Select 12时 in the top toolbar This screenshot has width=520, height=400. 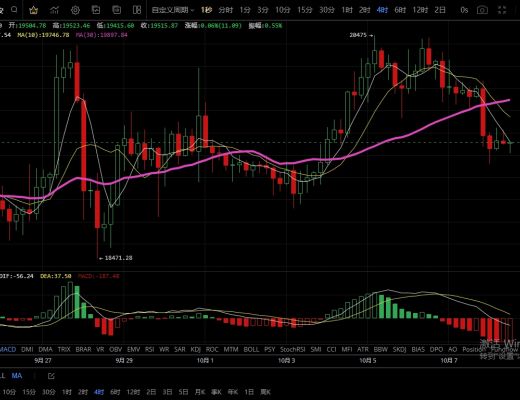tap(420, 10)
